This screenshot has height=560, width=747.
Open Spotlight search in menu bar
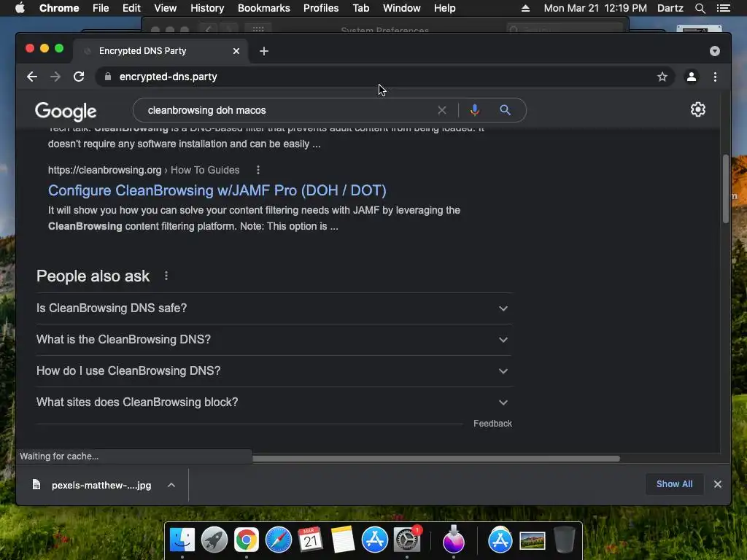pos(700,8)
